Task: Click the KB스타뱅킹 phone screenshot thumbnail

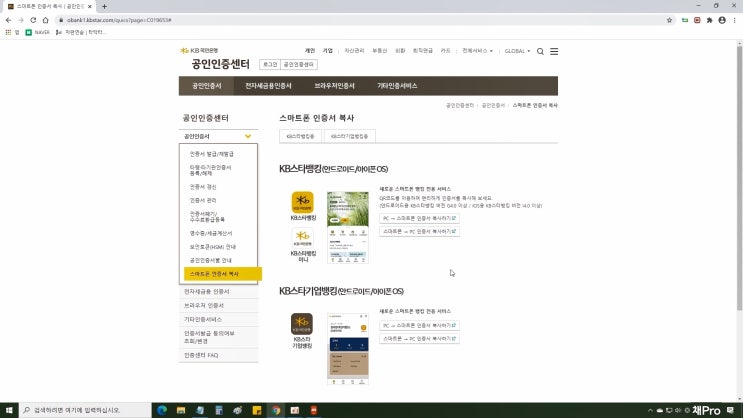Action: (348, 227)
